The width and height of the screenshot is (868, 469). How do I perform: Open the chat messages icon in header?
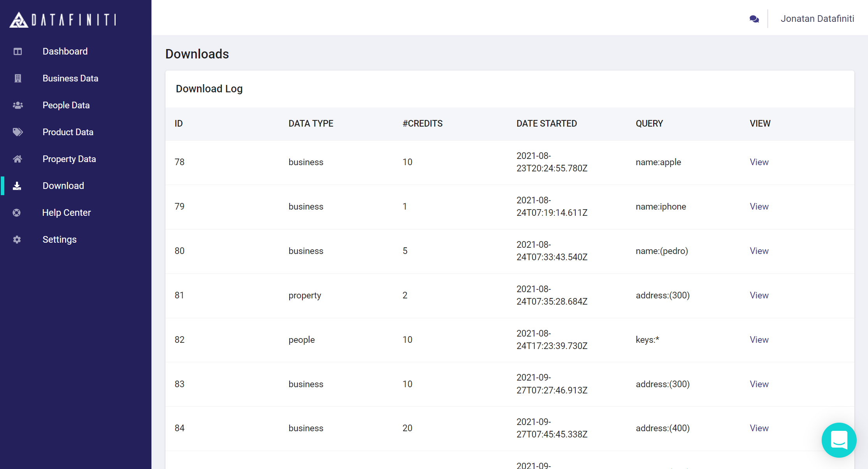tap(754, 19)
